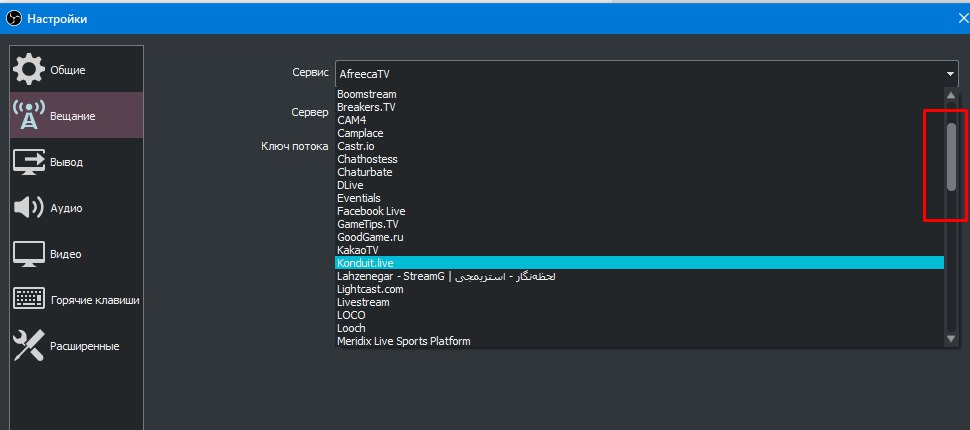Open the Вещание settings section
The image size is (970, 430).
point(77,115)
